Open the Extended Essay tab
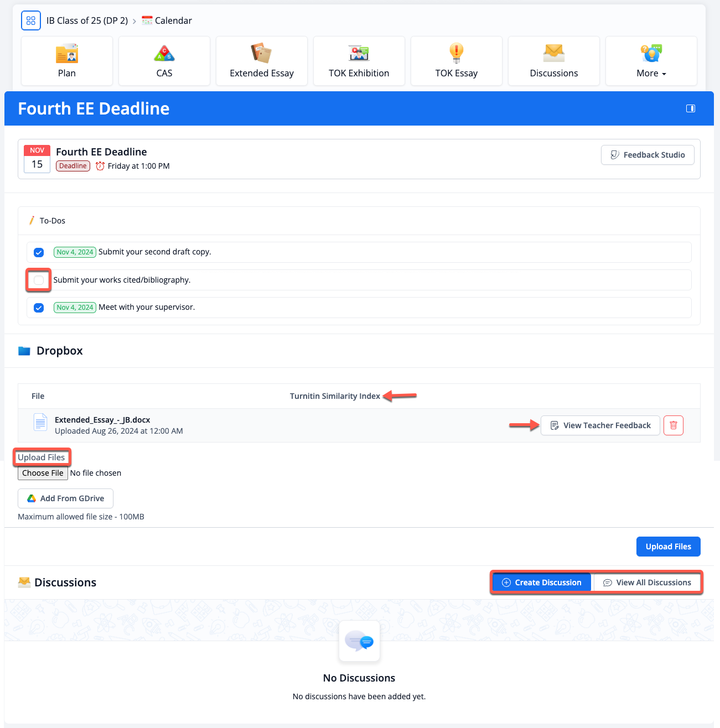Viewport: 720px width, 728px height. click(x=262, y=61)
